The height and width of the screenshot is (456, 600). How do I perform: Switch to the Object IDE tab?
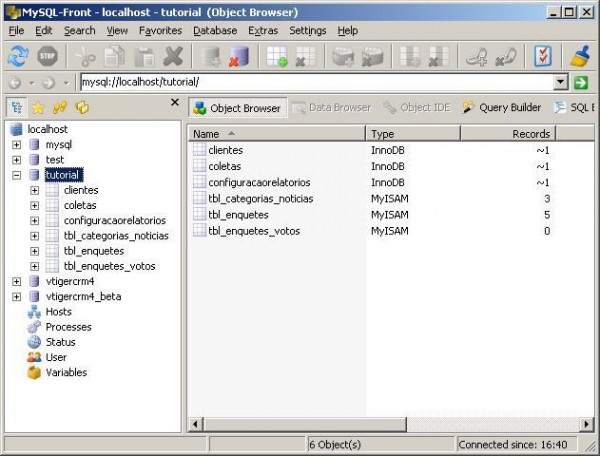(417, 107)
